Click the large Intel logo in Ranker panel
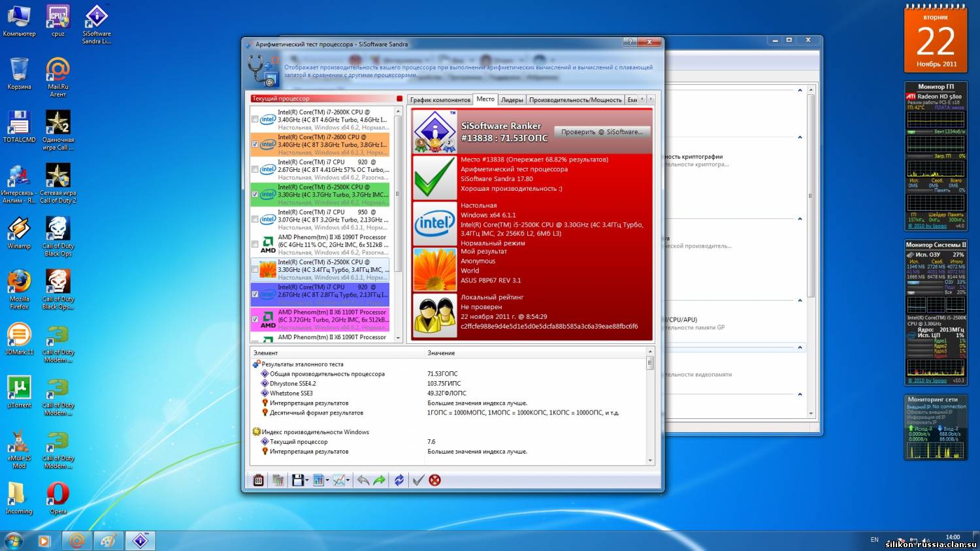 coord(434,224)
